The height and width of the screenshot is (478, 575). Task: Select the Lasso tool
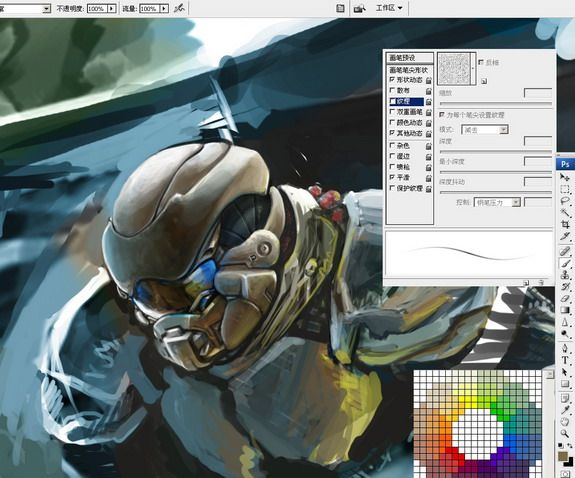565,201
